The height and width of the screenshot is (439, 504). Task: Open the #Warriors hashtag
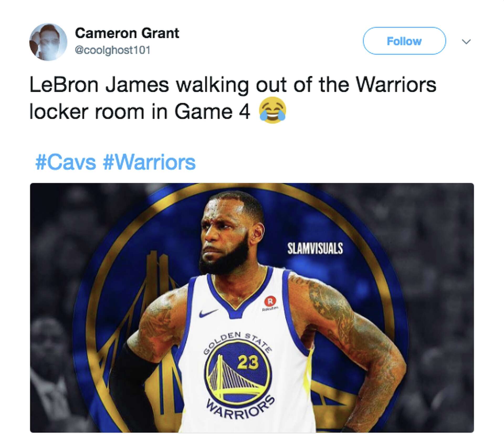pos(149,162)
